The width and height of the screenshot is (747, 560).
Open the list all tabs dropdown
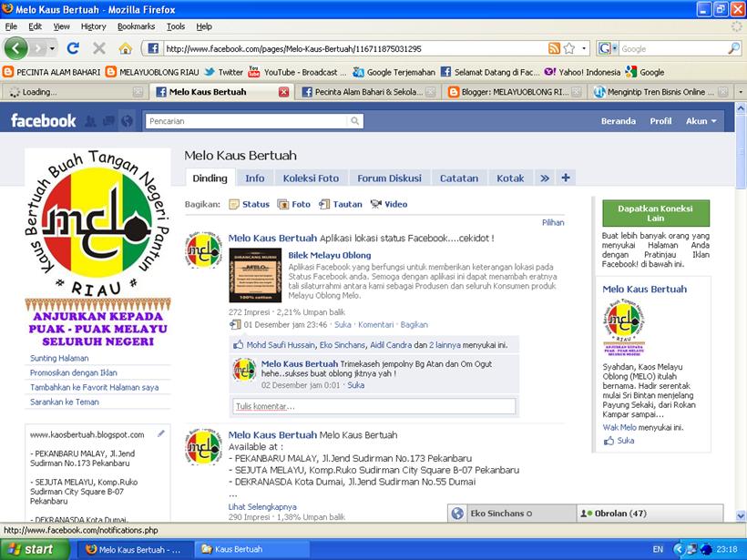[741, 91]
